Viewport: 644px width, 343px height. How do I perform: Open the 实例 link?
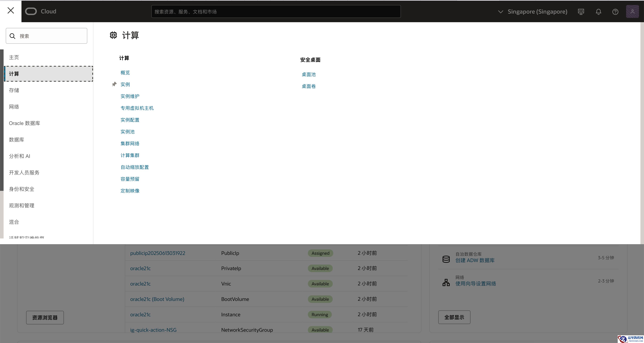pyautogui.click(x=125, y=84)
